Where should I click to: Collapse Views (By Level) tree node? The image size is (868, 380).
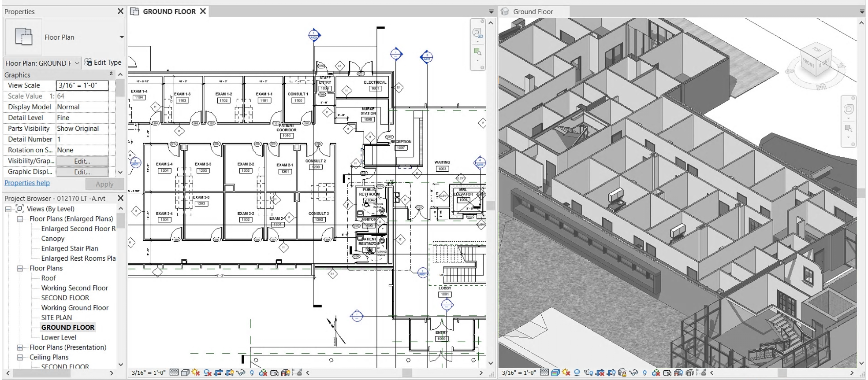[x=8, y=209]
